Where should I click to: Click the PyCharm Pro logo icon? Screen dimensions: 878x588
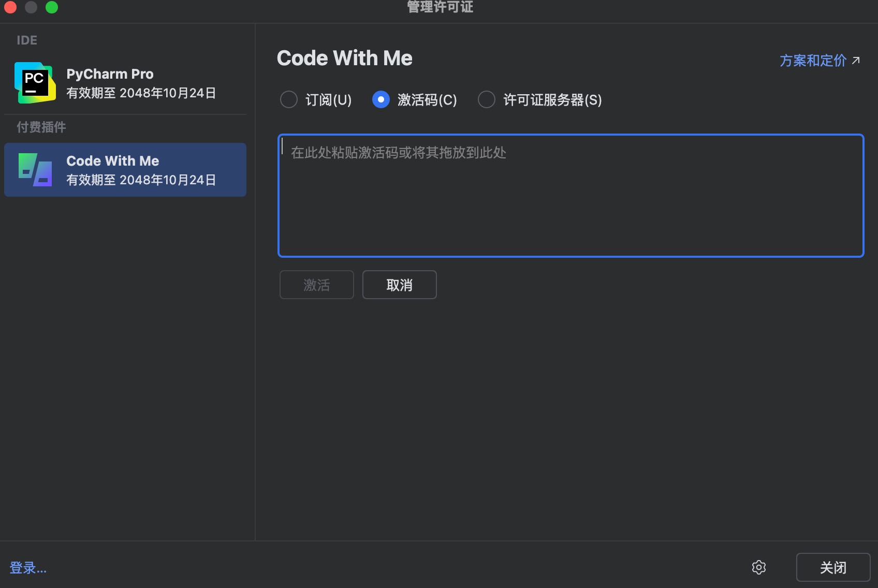coord(35,83)
